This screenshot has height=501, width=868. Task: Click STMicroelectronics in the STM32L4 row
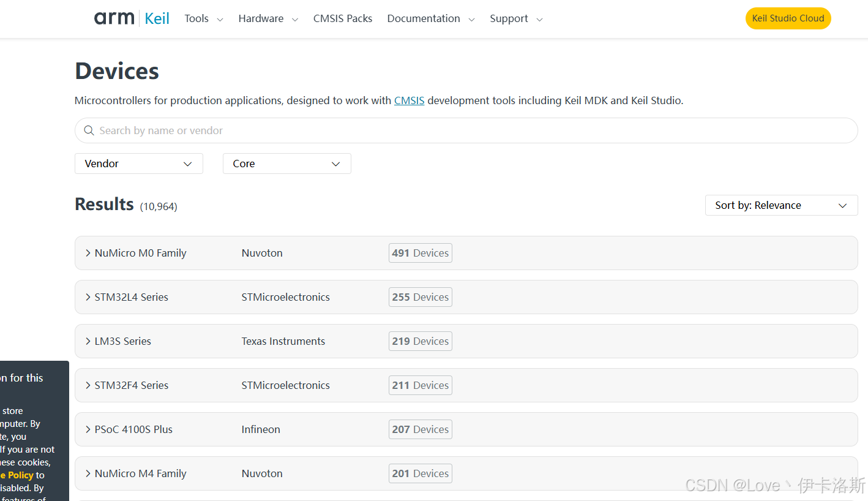[286, 297]
